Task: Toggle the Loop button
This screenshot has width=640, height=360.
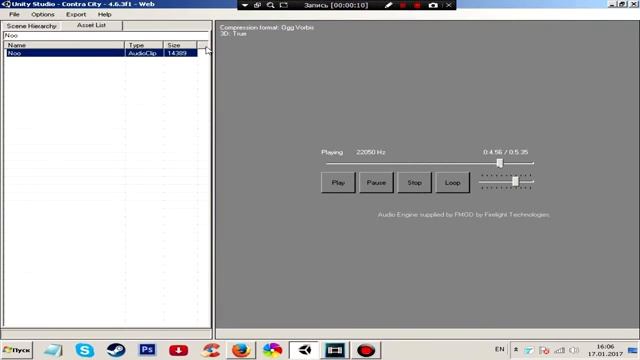Action: point(453,182)
